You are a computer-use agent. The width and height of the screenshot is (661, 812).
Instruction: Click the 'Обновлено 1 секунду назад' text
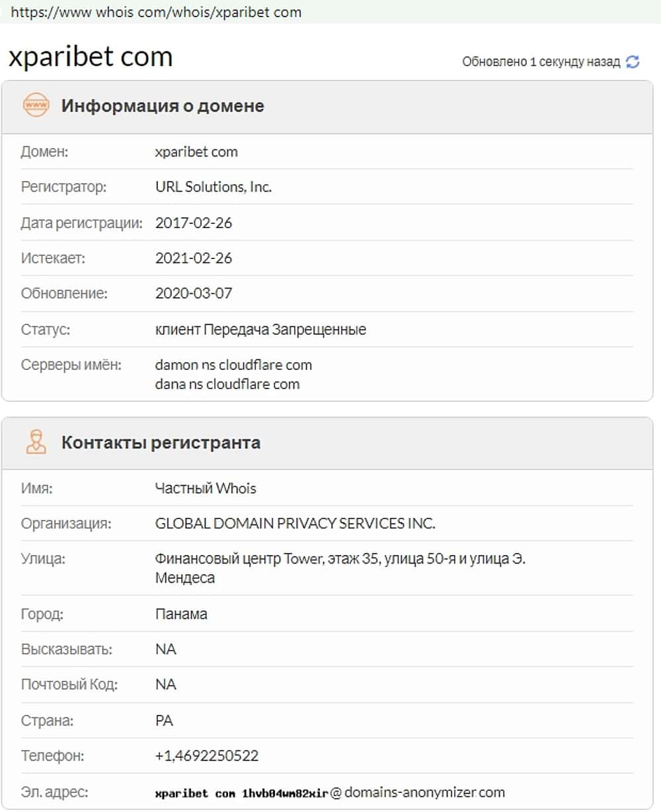coord(541,62)
